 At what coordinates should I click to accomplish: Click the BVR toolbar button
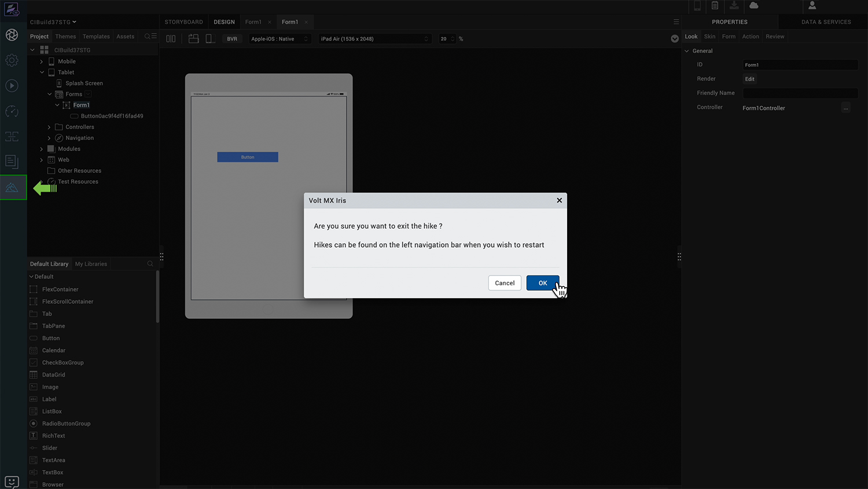coord(232,39)
